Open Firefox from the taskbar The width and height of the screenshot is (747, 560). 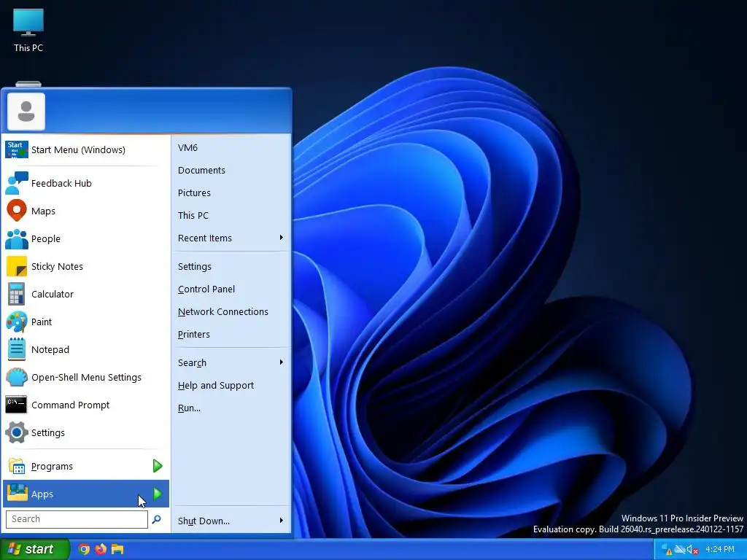pos(101,549)
